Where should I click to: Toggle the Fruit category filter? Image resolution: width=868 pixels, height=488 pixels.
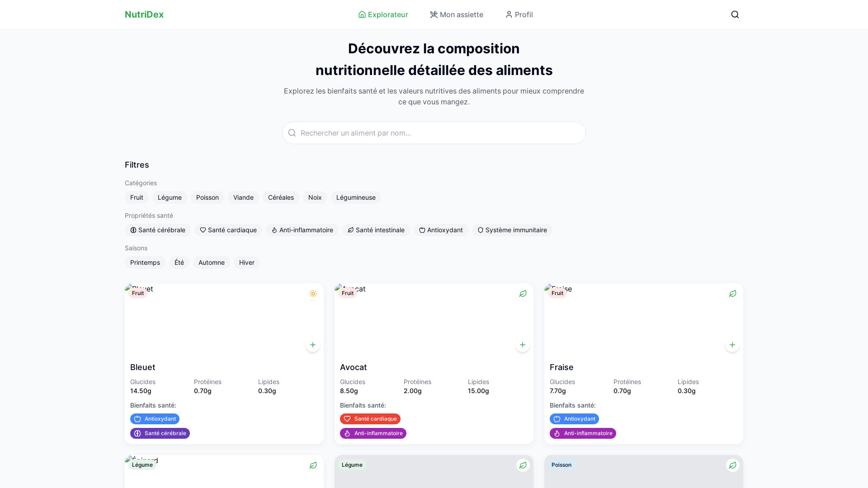[x=137, y=197]
